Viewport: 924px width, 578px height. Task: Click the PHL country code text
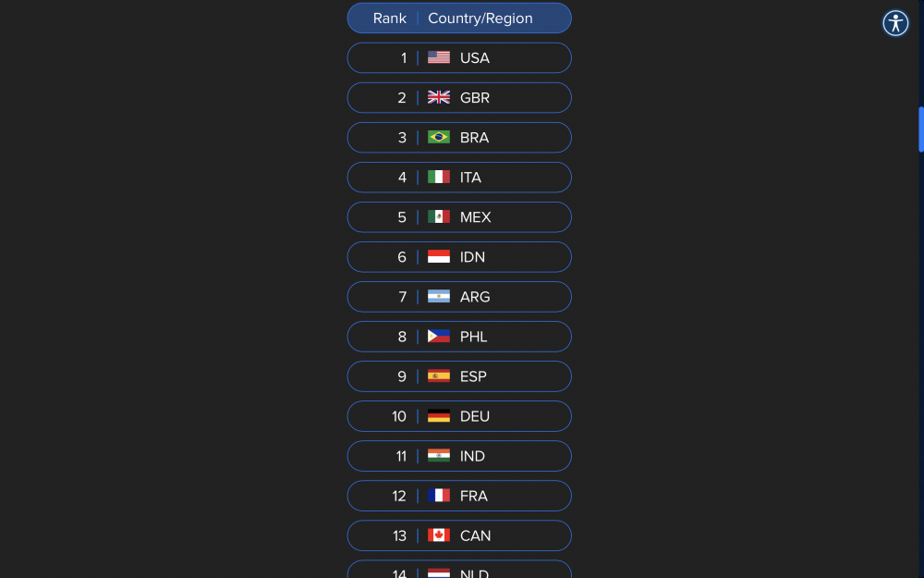pyautogui.click(x=473, y=337)
